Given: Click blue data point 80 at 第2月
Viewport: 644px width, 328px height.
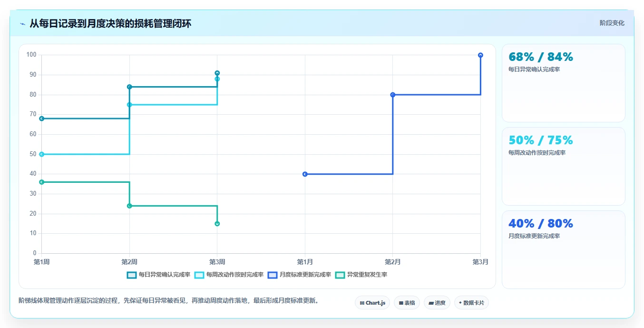Looking at the screenshot, I should click(x=393, y=95).
